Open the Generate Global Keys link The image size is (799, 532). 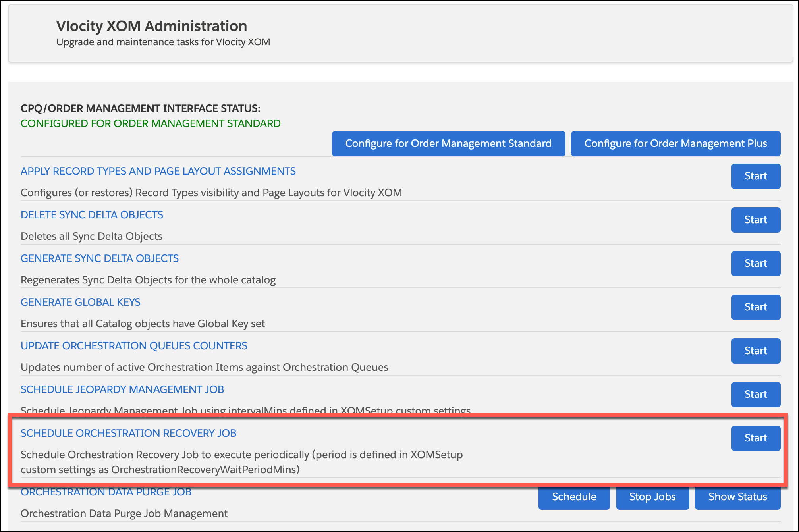pos(81,302)
